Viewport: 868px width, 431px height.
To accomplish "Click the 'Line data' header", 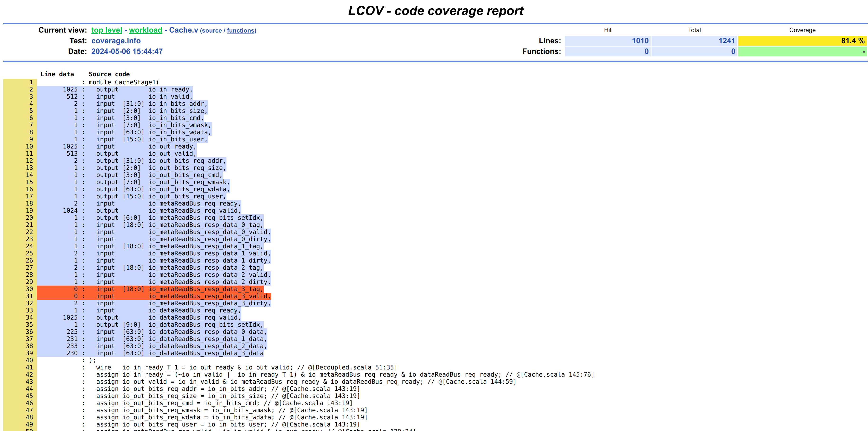I will point(57,74).
